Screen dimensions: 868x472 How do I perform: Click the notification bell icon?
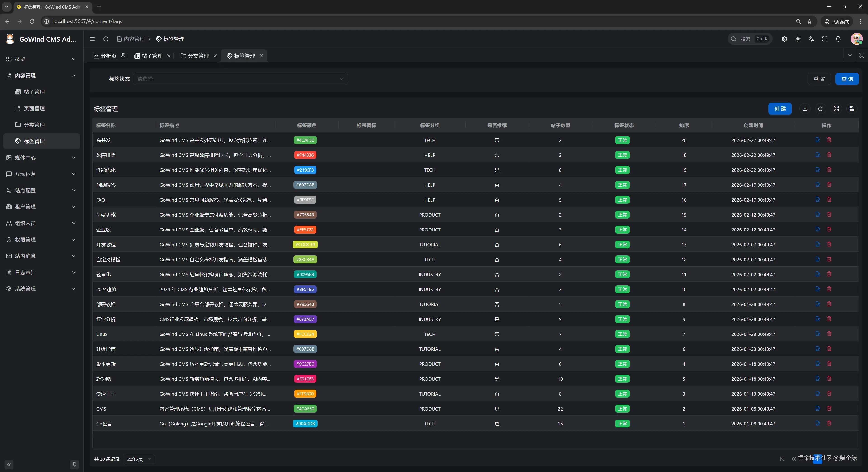[x=838, y=39]
